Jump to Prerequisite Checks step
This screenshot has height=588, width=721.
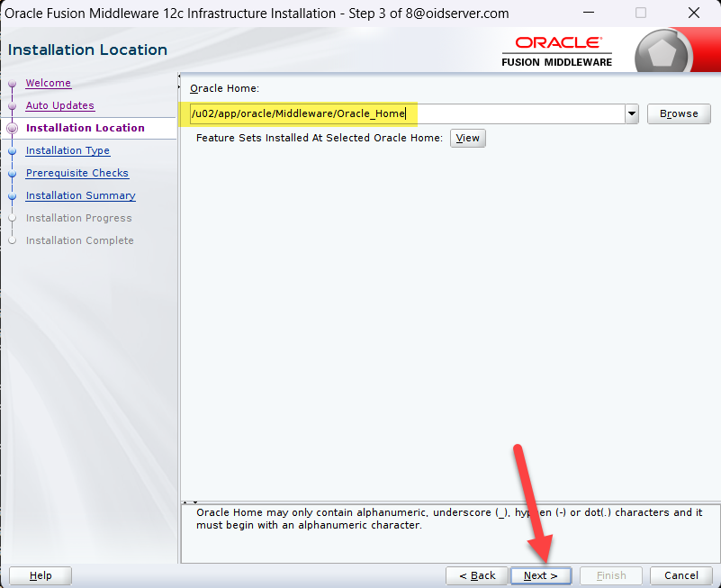77,173
